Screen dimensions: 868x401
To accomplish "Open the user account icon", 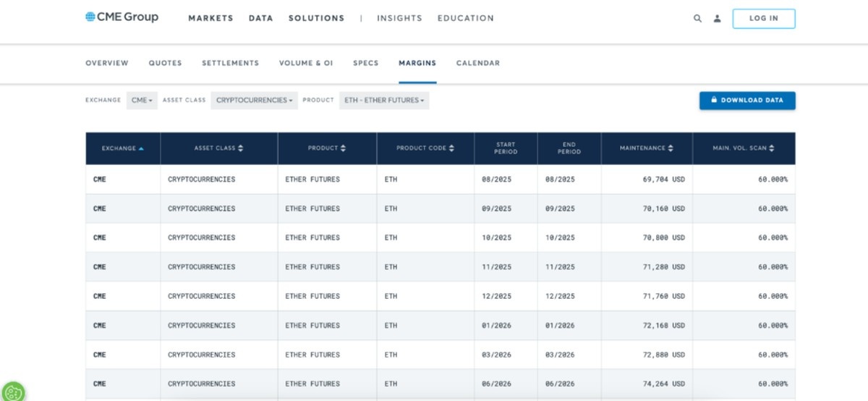I will coord(717,19).
